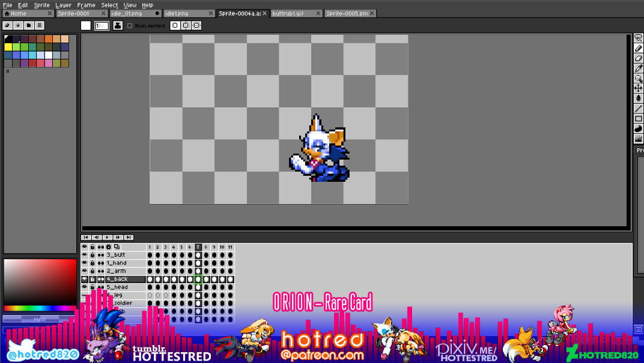Go to last frame

[x=129, y=238]
